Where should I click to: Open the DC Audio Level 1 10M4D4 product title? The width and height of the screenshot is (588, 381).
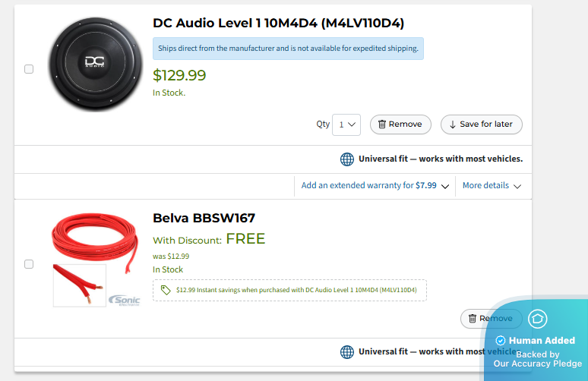point(278,24)
